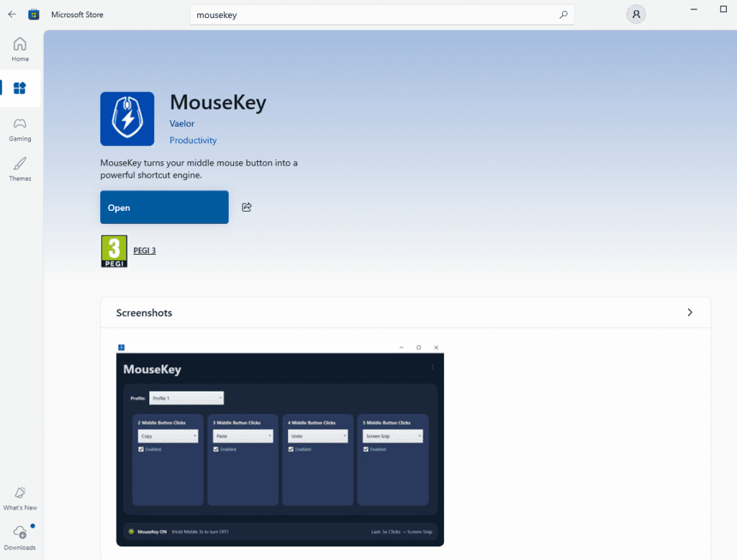Open the user account profile icon
The height and width of the screenshot is (560, 737).
pyautogui.click(x=636, y=14)
